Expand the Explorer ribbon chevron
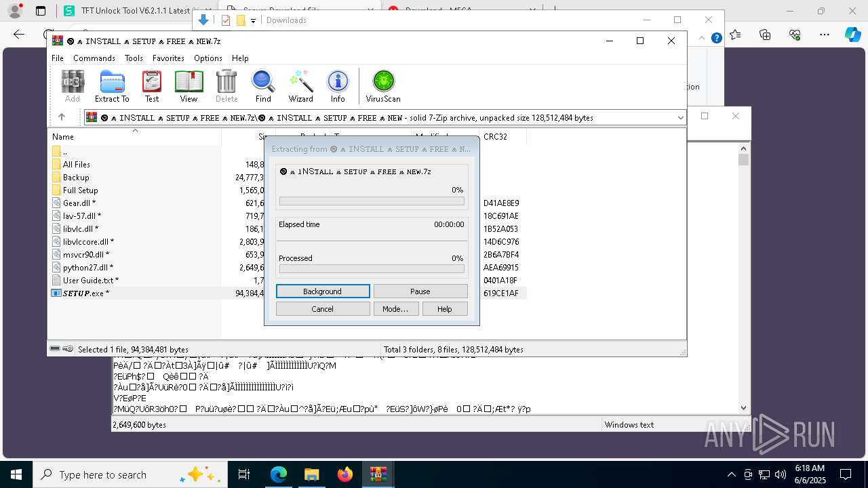Image resolution: width=868 pixels, height=488 pixels. click(703, 38)
